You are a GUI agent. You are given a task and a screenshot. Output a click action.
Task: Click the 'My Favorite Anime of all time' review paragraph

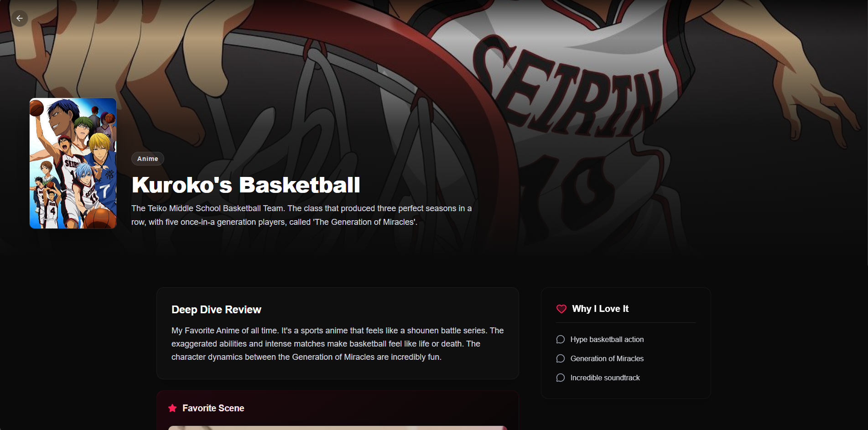(x=338, y=344)
